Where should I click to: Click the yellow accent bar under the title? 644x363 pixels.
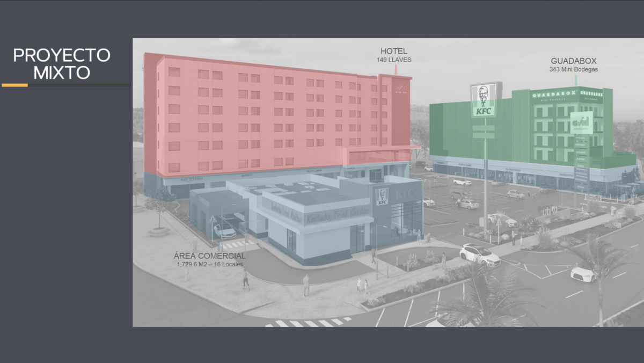coord(14,85)
